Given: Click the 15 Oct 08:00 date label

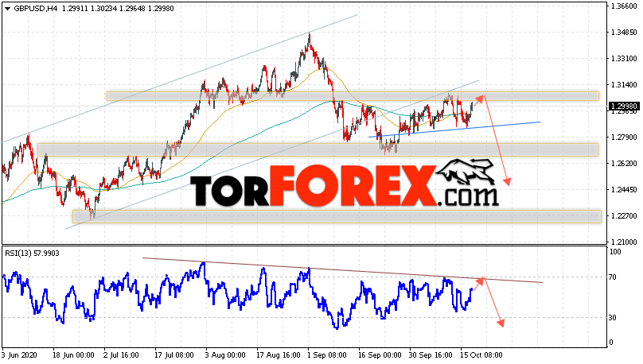Looking at the screenshot, I should (481, 355).
